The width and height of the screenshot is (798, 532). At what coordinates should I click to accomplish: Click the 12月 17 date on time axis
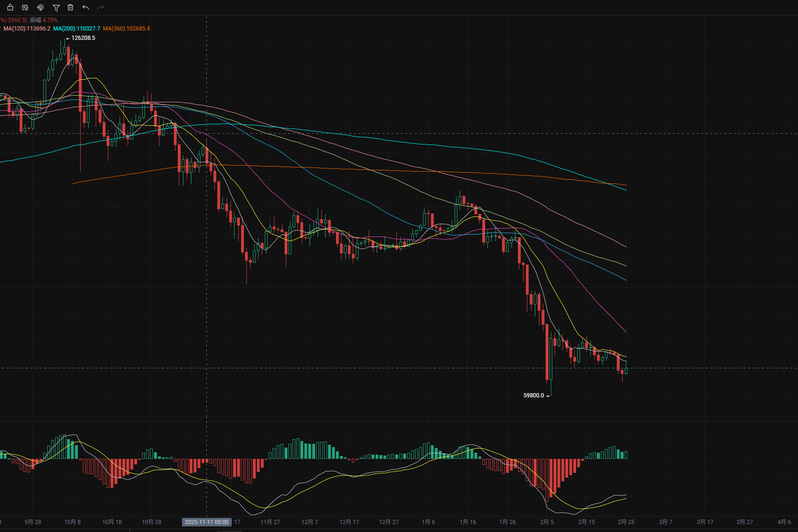click(349, 522)
